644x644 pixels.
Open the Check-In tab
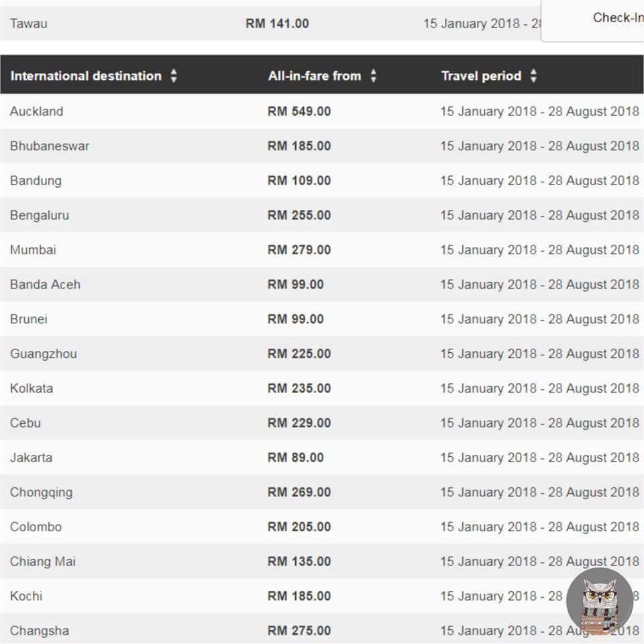pos(617,17)
